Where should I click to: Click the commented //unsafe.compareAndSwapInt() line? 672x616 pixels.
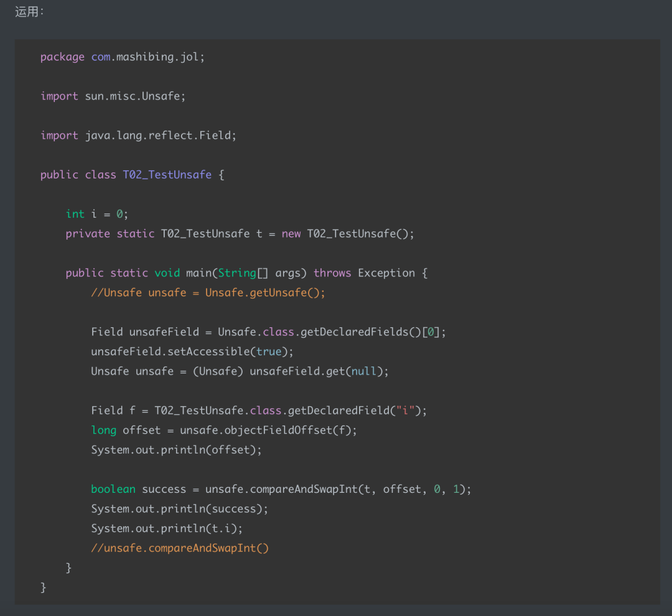point(179,548)
